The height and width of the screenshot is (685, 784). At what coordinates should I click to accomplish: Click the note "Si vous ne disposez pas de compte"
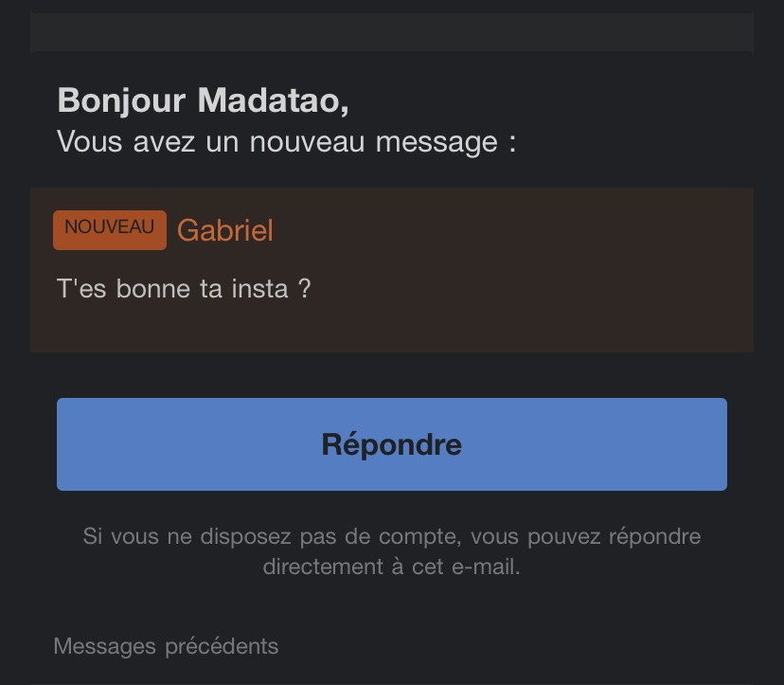click(271, 536)
